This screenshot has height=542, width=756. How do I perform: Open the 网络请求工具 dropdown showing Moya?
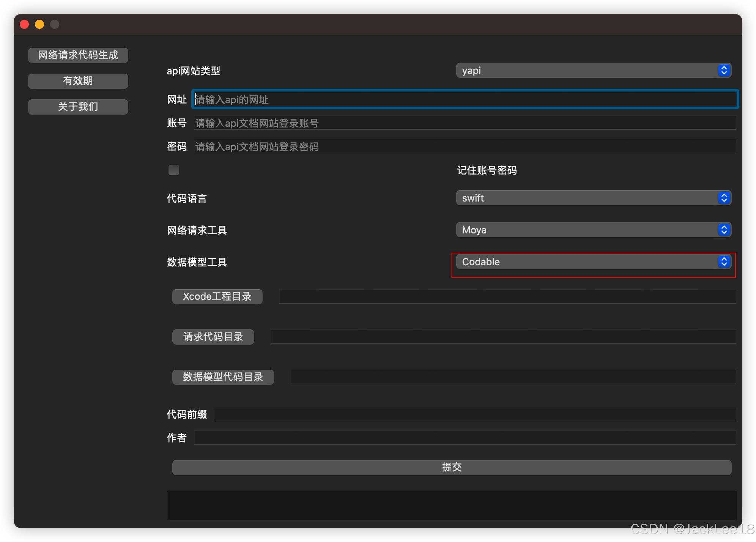point(593,230)
